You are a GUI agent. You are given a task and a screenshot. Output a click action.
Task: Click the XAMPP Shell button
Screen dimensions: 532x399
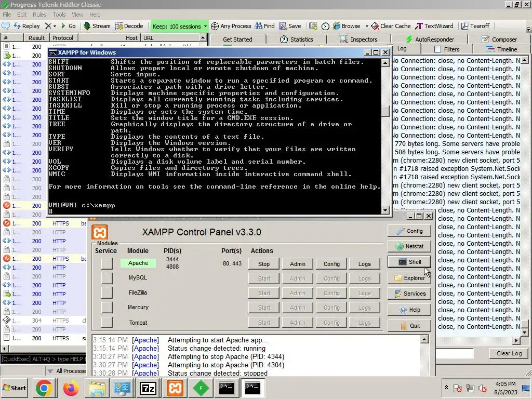point(409,262)
